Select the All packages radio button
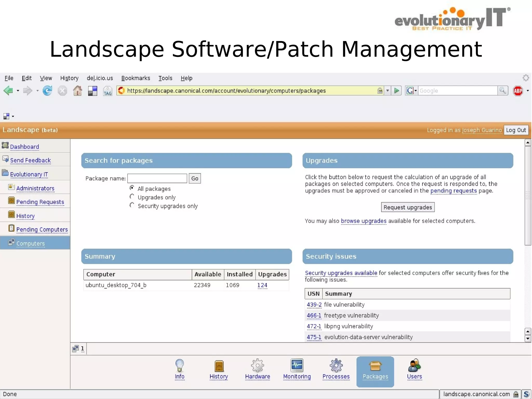 (x=132, y=188)
